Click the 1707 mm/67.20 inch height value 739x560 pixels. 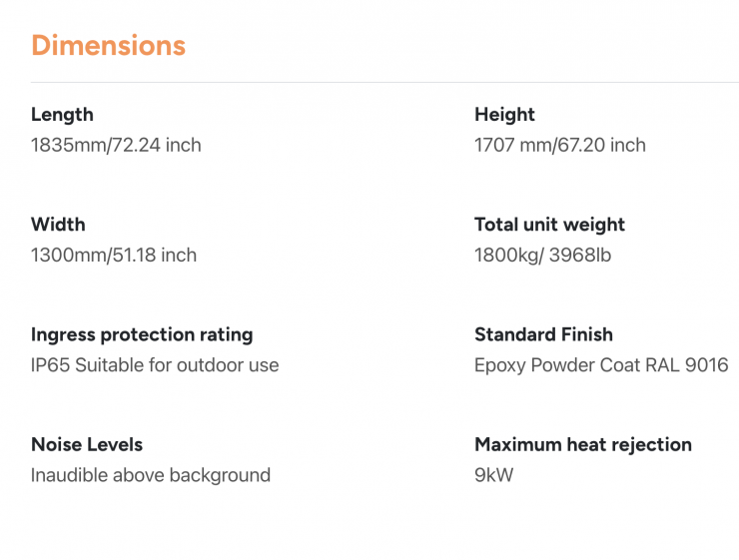point(559,146)
